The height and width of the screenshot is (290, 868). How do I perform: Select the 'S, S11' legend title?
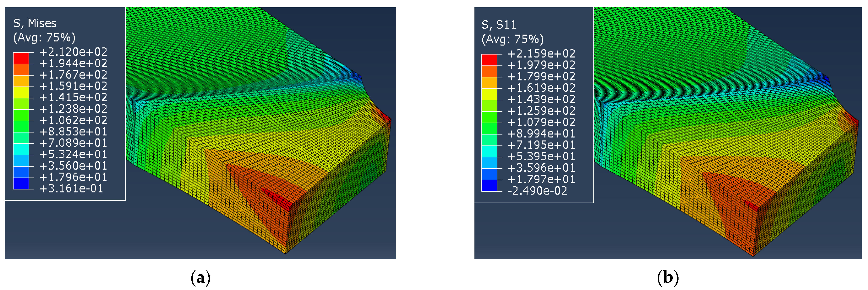499,25
